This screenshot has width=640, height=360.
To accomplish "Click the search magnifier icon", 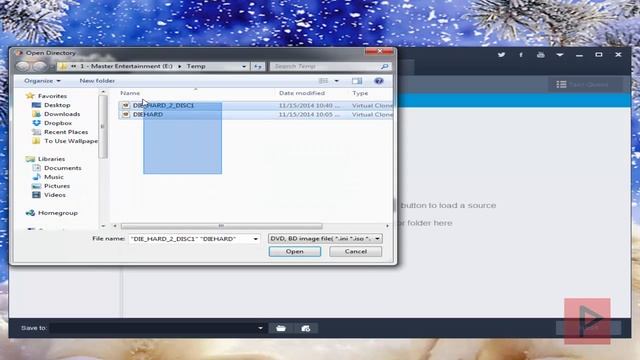I will click(x=384, y=66).
